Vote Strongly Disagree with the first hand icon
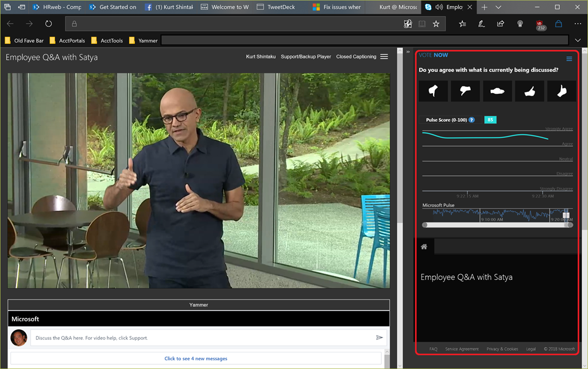Screen dimensions: 588x369 coord(433,91)
